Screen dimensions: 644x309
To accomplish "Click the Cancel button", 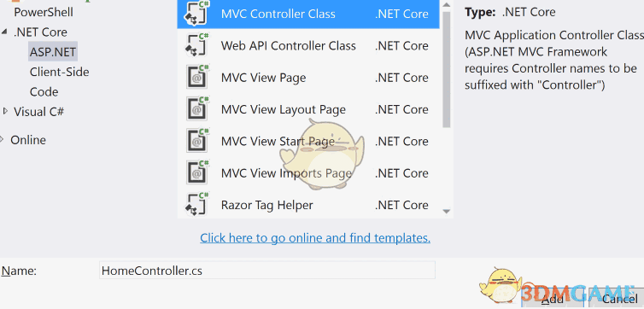I will (x=616, y=299).
